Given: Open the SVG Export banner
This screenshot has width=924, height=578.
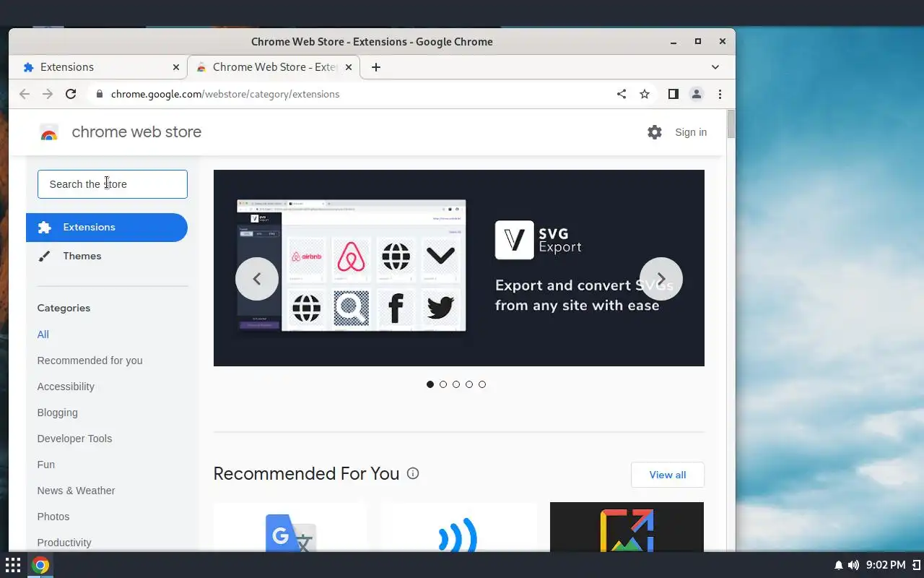Looking at the screenshot, I should click(459, 268).
